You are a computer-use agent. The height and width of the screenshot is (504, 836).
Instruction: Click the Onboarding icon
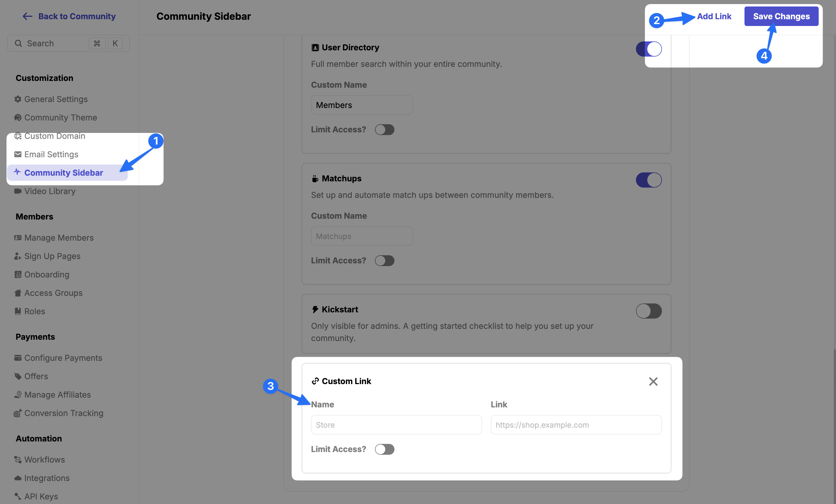18,274
